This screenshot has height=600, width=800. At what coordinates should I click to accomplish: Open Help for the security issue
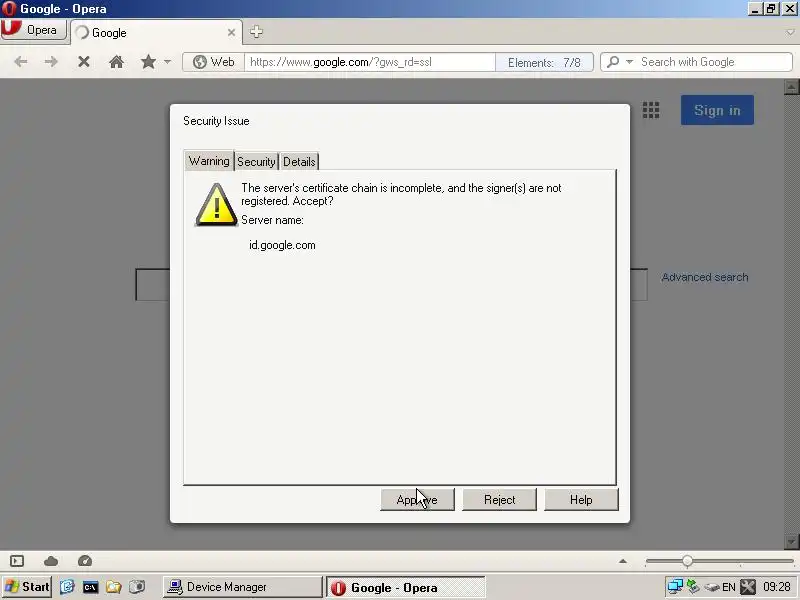click(x=581, y=499)
